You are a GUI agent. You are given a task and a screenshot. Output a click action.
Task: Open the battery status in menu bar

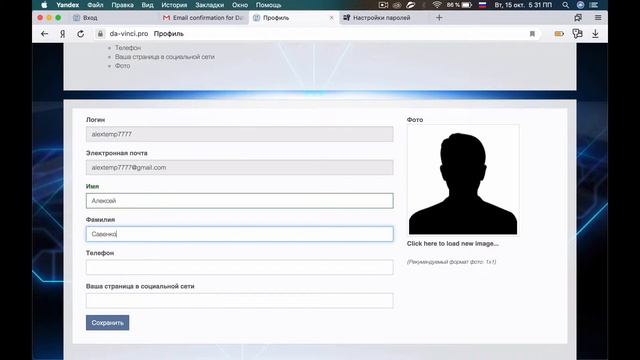pyautogui.click(x=460, y=5)
